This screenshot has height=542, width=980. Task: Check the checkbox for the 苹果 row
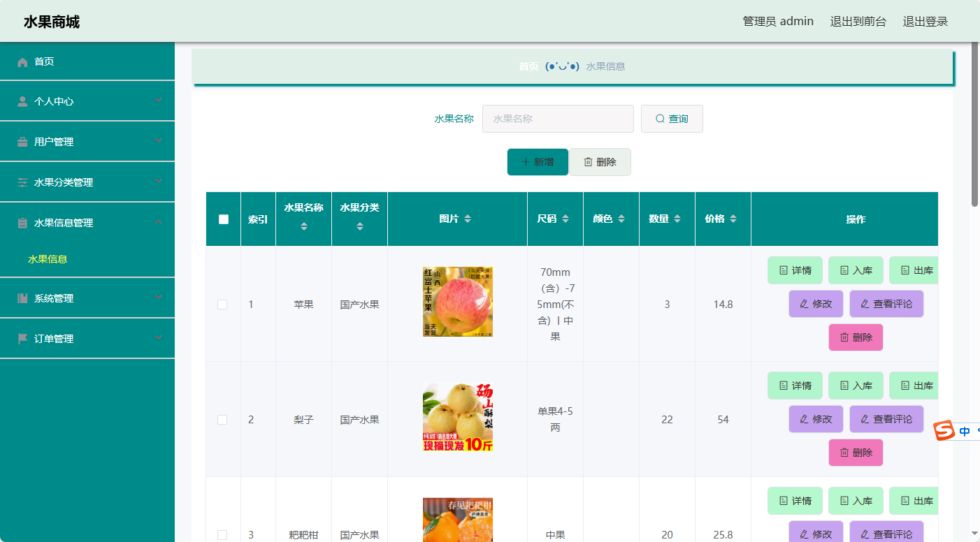click(222, 304)
